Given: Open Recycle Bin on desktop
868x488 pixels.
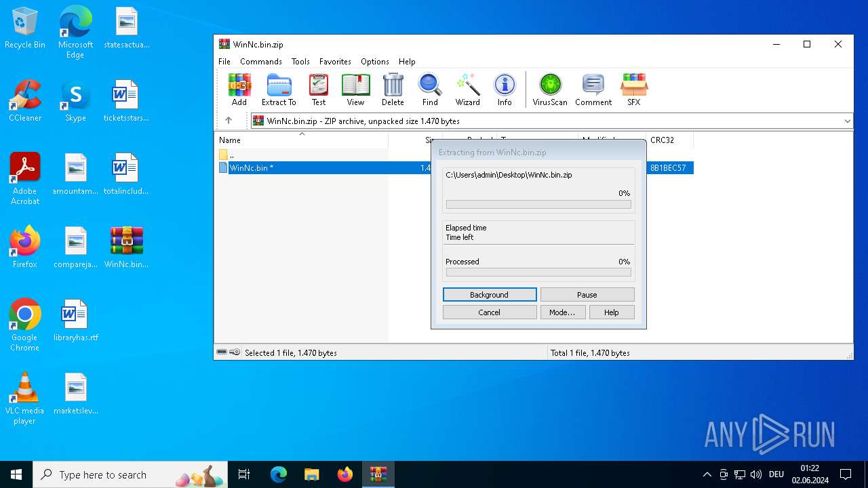Looking at the screenshot, I should [x=25, y=28].
